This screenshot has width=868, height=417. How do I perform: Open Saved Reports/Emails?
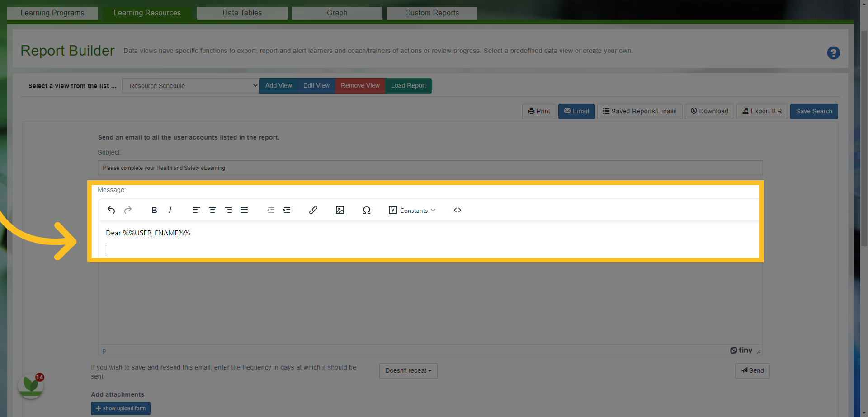pos(640,112)
